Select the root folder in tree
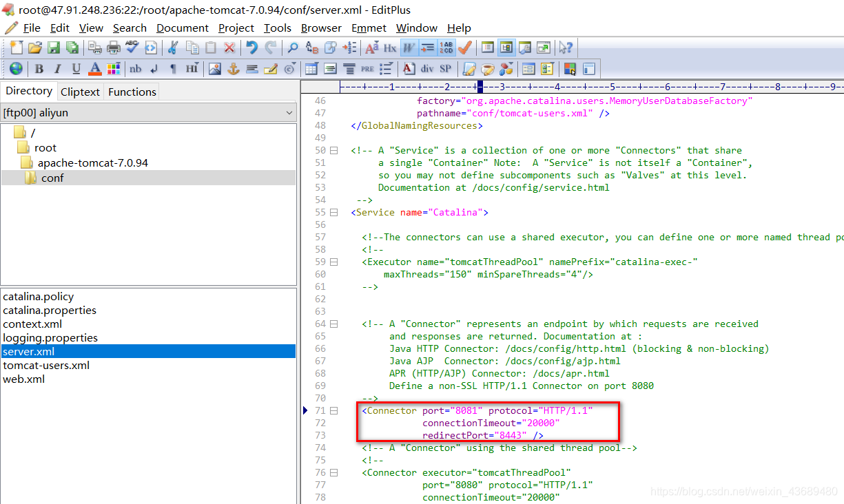The height and width of the screenshot is (504, 844). point(45,147)
